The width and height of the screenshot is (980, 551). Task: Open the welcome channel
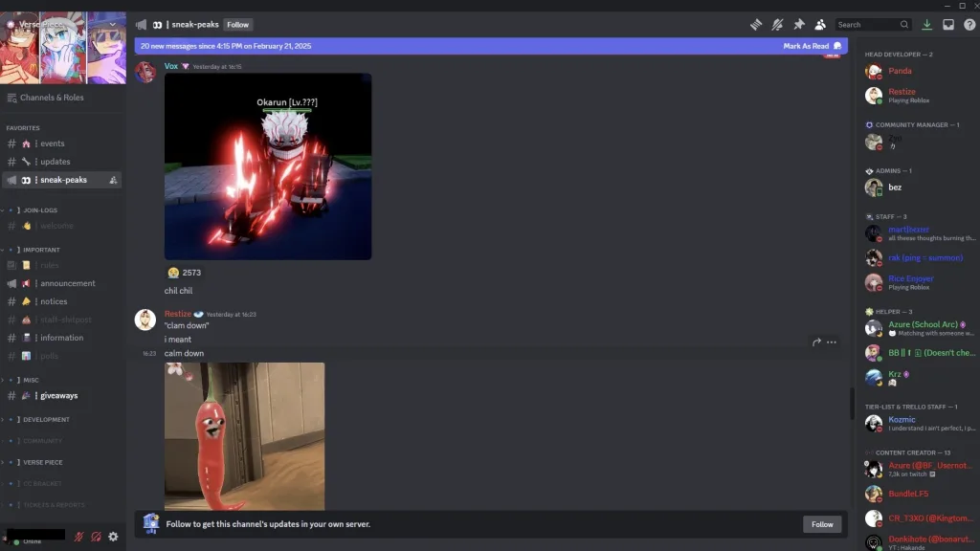click(x=61, y=226)
